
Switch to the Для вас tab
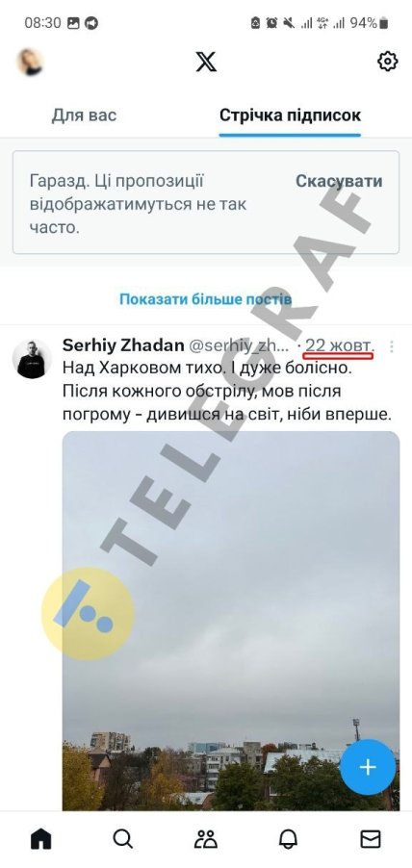pyautogui.click(x=84, y=115)
